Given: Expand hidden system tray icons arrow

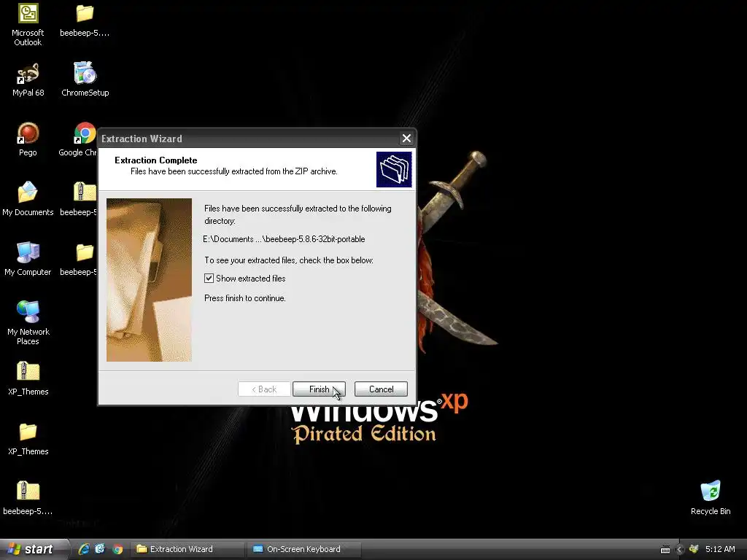Looking at the screenshot, I should (x=680, y=550).
